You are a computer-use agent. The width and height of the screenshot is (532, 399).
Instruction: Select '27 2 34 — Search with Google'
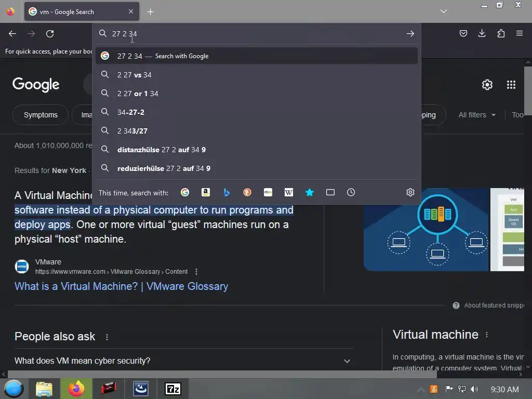pyautogui.click(x=257, y=56)
